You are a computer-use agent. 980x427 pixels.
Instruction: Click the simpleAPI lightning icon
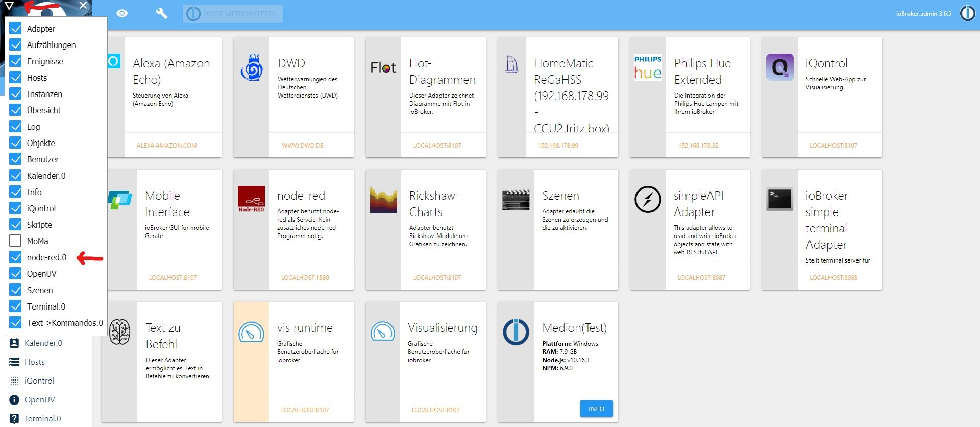[x=648, y=199]
